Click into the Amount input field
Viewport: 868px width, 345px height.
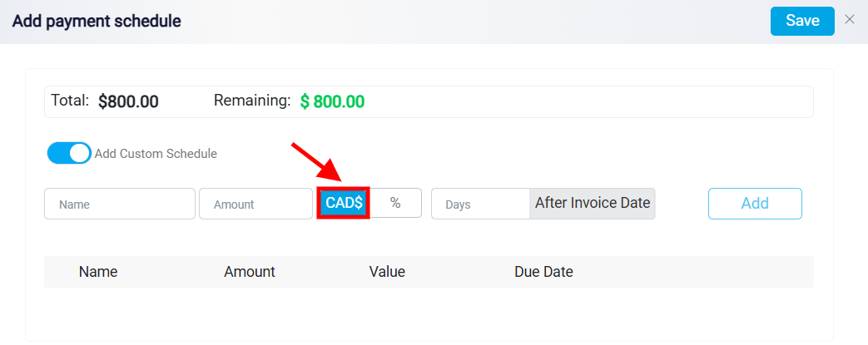(x=255, y=204)
